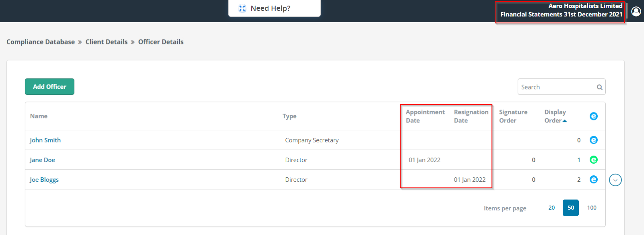644x235 pixels.
Task: Click the search magnifier icon
Action: pyautogui.click(x=599, y=87)
